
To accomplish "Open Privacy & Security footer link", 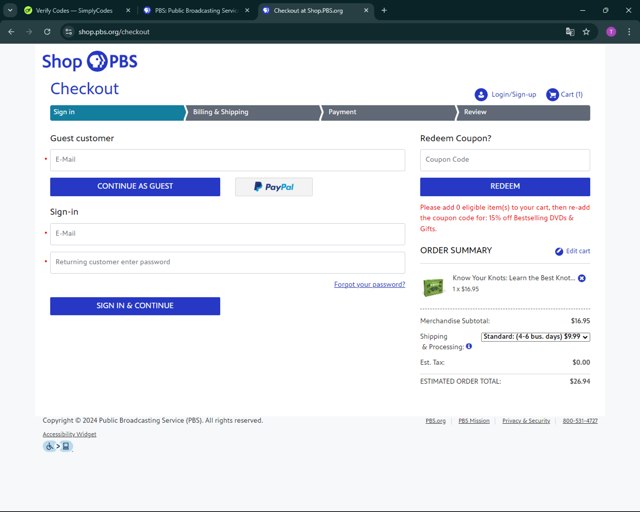I will (x=526, y=421).
